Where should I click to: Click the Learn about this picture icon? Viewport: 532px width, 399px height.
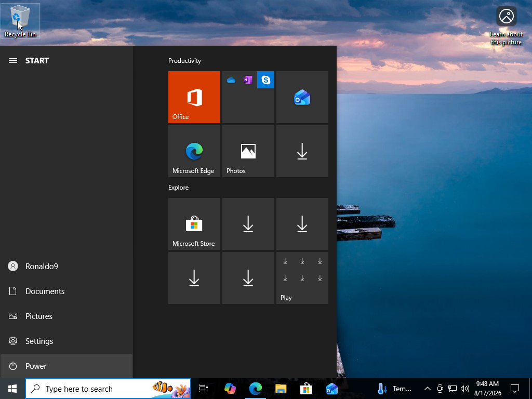(x=506, y=26)
